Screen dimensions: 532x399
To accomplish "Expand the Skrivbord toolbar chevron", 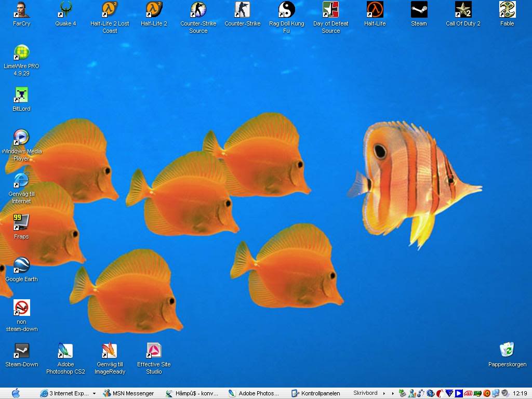I will click(384, 393).
